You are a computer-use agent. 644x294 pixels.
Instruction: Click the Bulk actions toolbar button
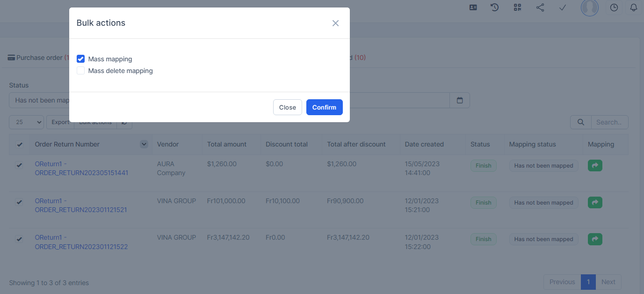pyautogui.click(x=95, y=122)
